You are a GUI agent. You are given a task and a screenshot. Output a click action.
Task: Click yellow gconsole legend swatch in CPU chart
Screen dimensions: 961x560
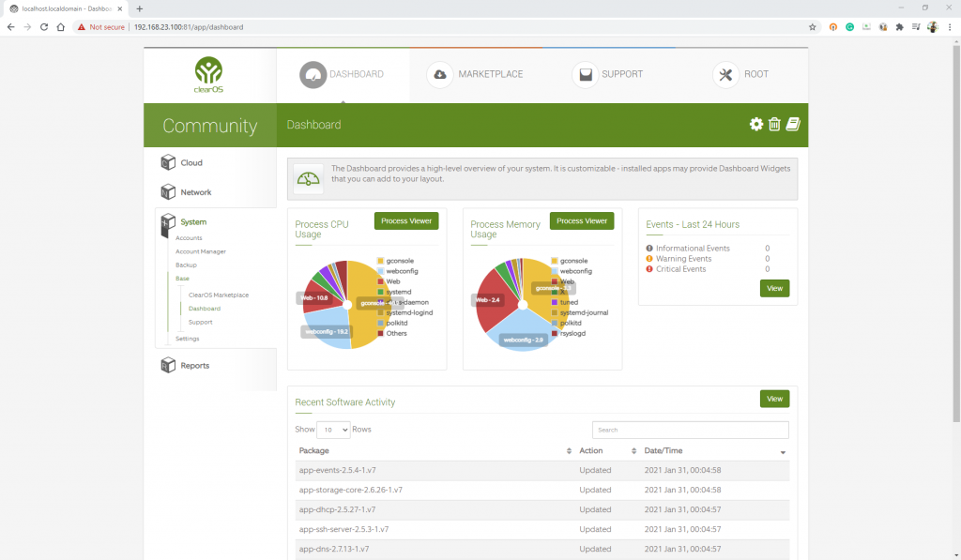point(380,261)
